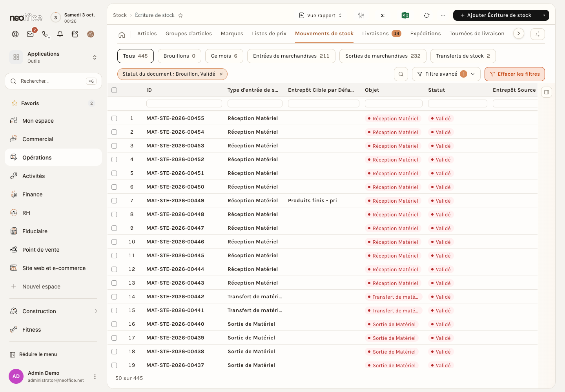Go to the home icon tab
The image size is (565, 392).
(122, 34)
